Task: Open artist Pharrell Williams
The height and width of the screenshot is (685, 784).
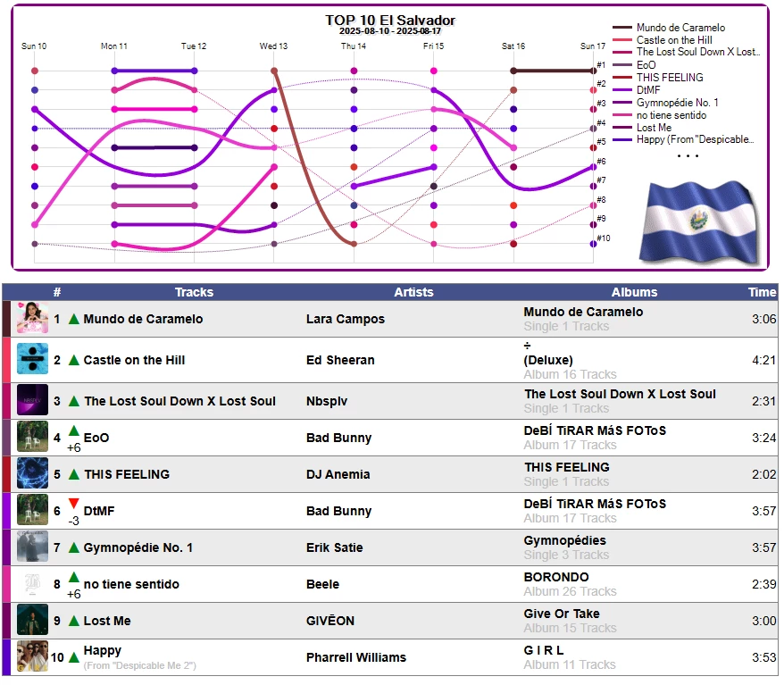Action: pos(356,657)
